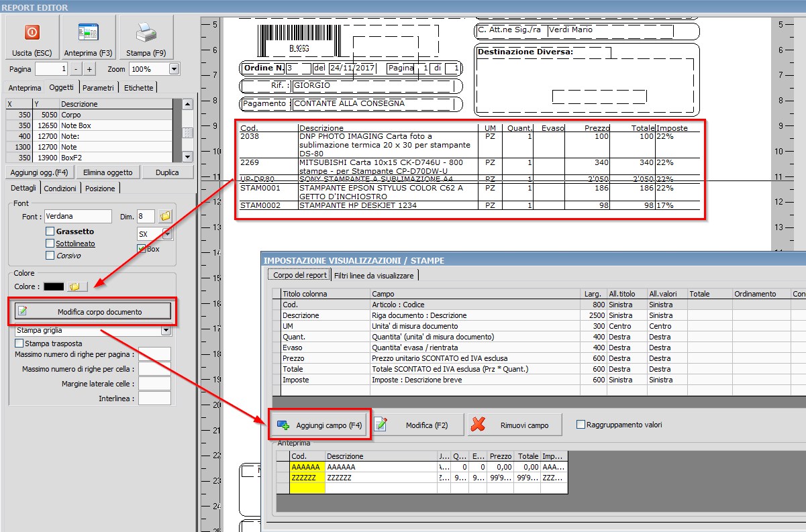Open the SX alignment dropdown

[166, 233]
